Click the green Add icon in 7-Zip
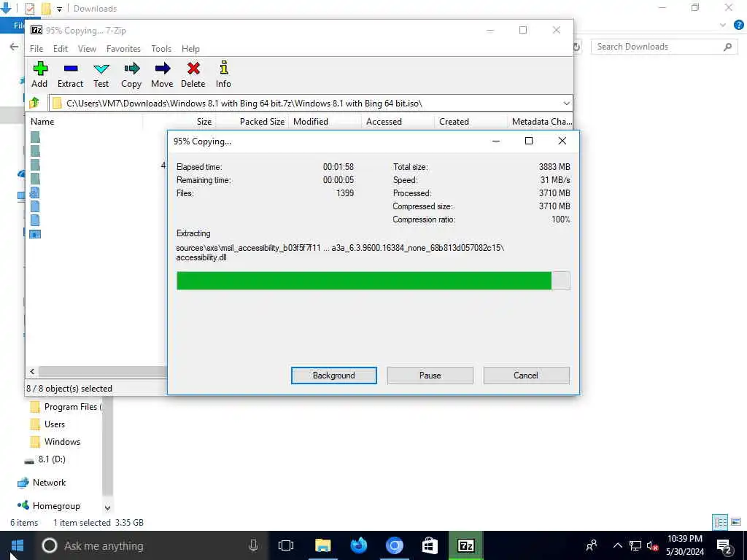 click(40, 69)
